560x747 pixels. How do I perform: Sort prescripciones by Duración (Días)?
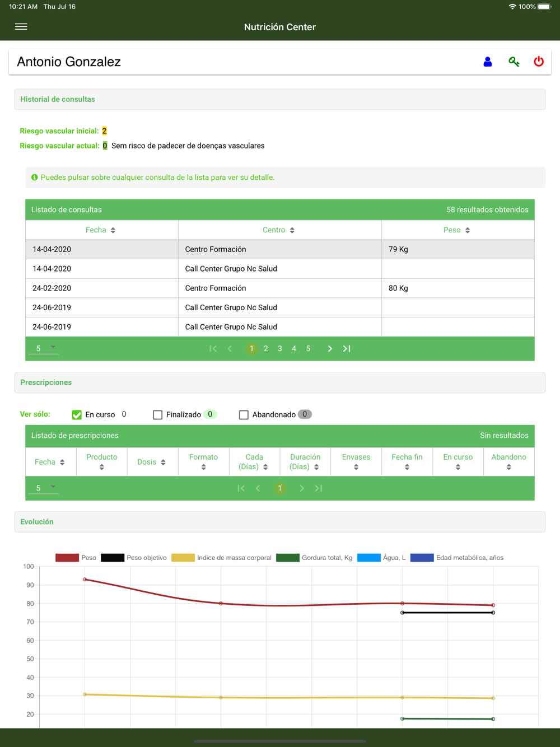pyautogui.click(x=305, y=462)
